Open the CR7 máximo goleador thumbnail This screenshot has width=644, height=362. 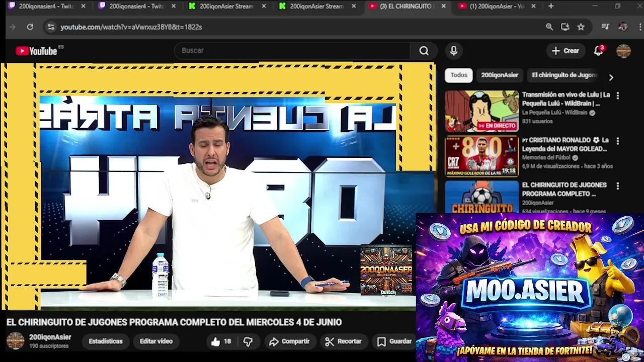[481, 156]
